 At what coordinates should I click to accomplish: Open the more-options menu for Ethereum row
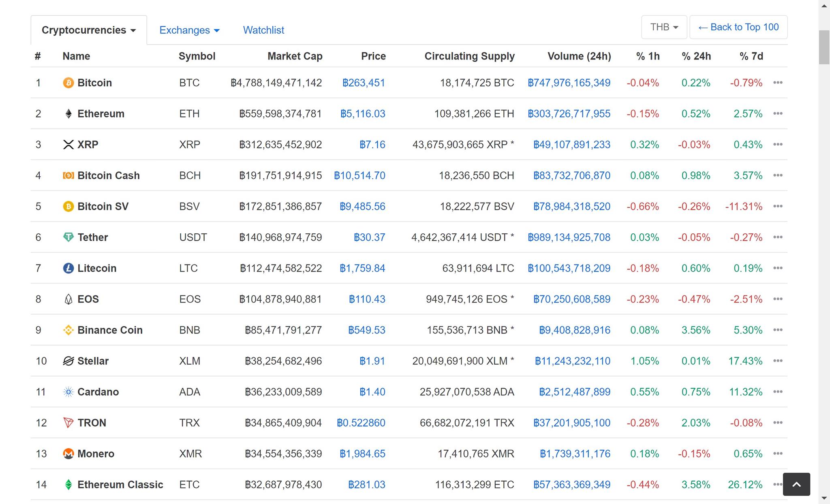pos(778,113)
